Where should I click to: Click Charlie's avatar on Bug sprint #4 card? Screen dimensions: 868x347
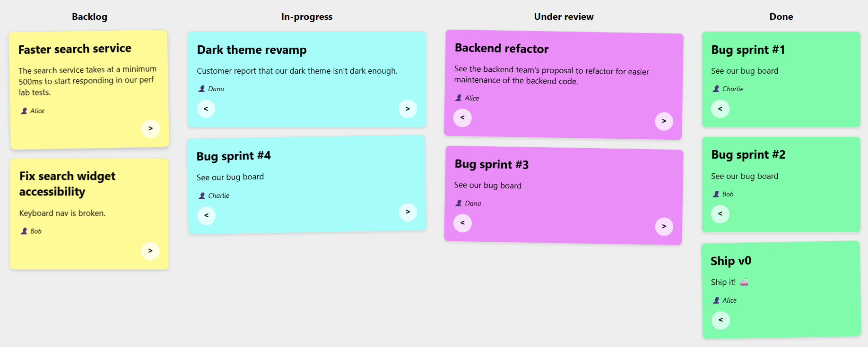(x=201, y=195)
